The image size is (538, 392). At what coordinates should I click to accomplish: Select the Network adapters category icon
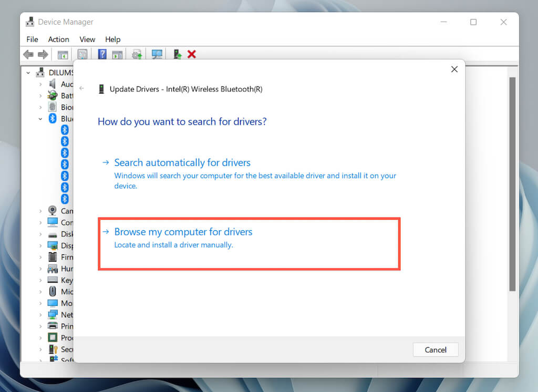tap(53, 314)
